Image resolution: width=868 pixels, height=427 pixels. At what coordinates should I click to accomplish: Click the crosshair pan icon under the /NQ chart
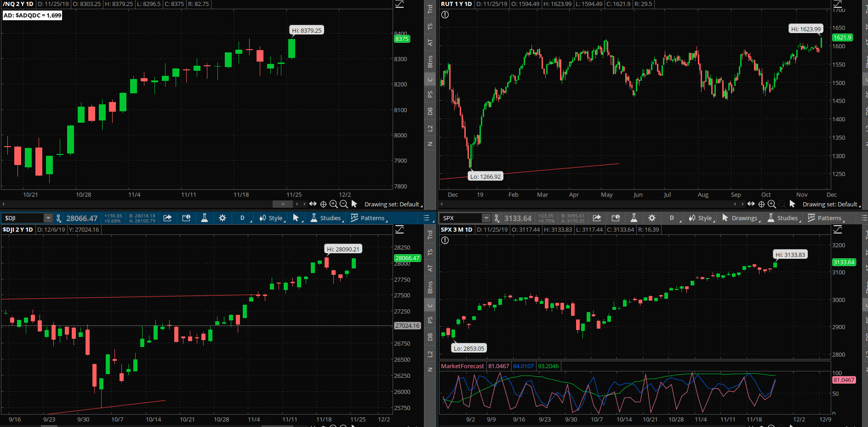point(323,204)
